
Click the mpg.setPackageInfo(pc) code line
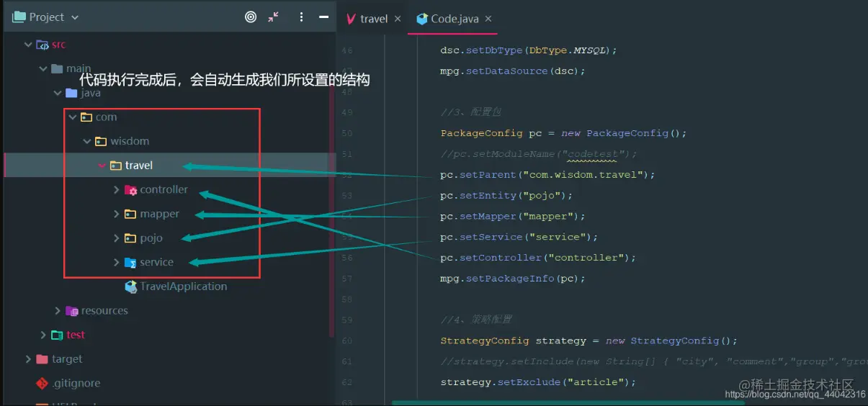point(512,279)
